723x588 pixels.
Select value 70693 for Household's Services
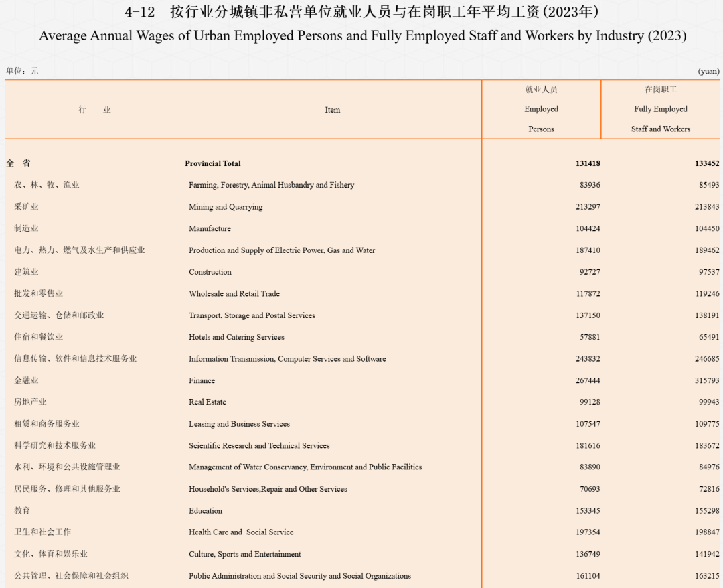[x=590, y=489]
